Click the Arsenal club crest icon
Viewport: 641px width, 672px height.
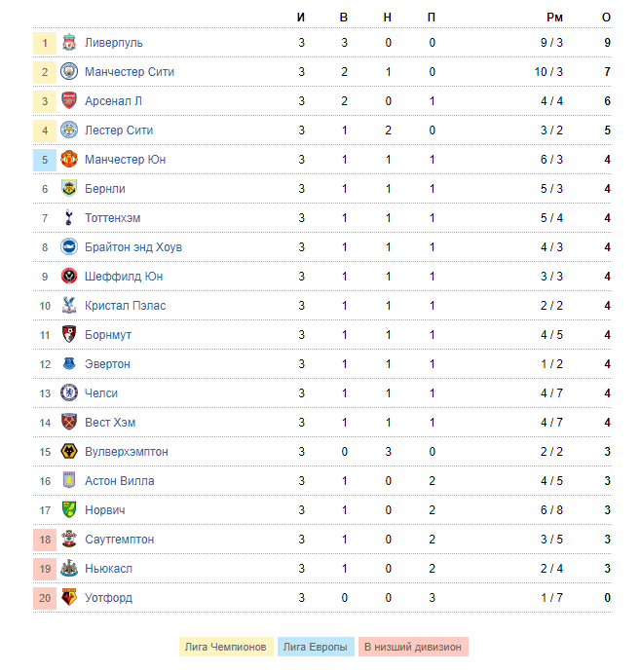(69, 100)
